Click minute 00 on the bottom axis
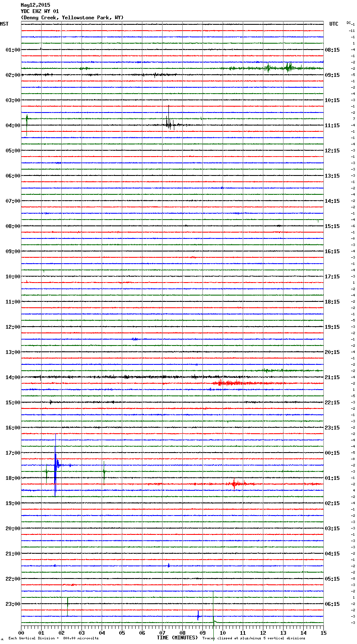This screenshot has height=644, width=357. 21,633
